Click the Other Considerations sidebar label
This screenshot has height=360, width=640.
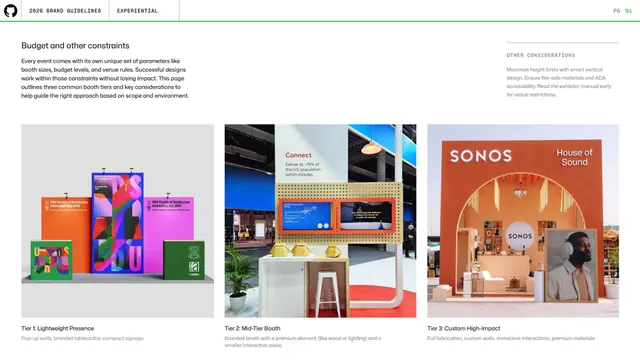541,55
